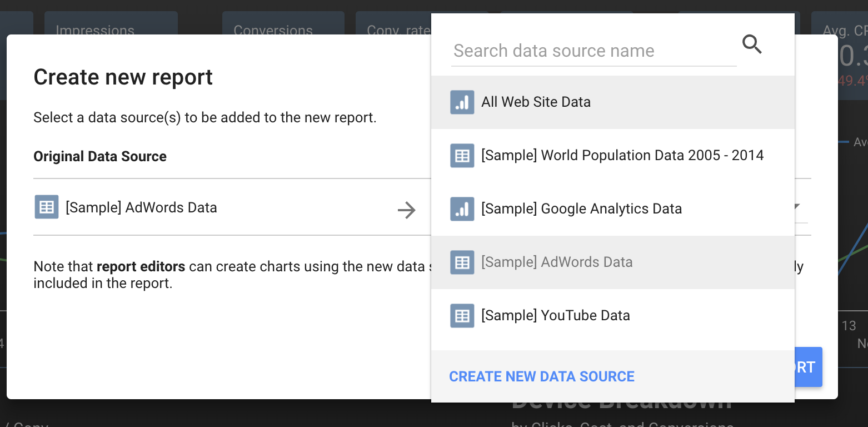Click the chart icon beside Google Analytics Data

point(462,209)
